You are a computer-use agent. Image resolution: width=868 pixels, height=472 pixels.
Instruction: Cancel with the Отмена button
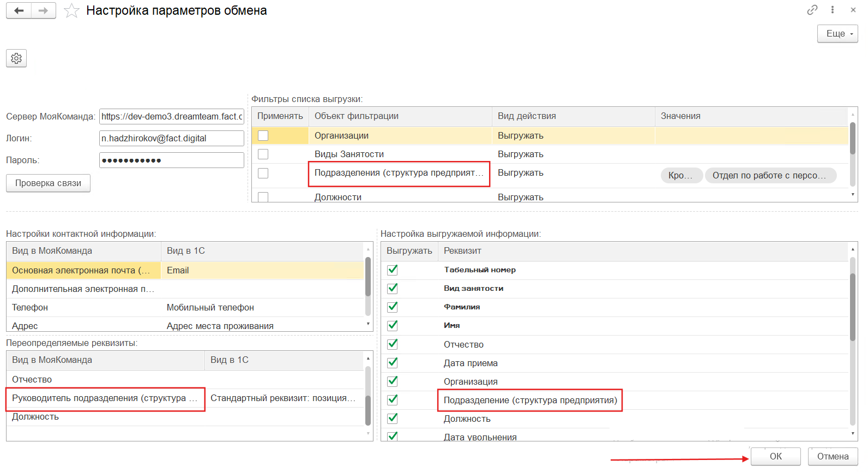tap(833, 456)
